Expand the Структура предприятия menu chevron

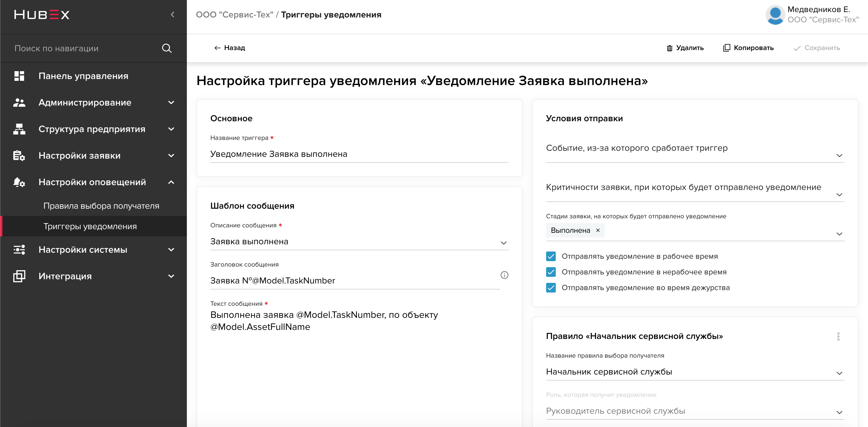coord(171,129)
